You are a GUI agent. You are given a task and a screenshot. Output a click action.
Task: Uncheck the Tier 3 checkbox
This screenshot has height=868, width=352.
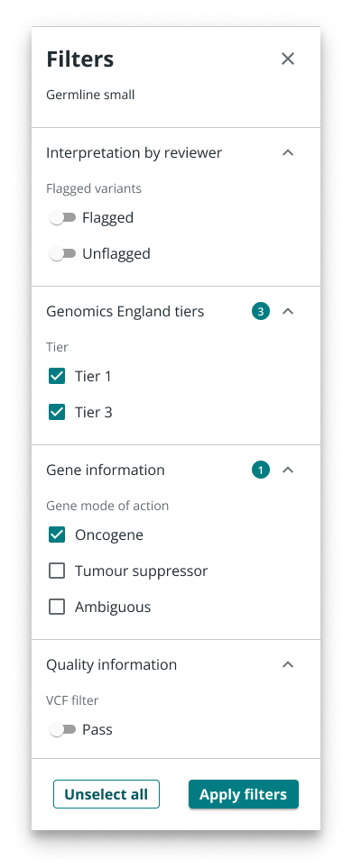pyautogui.click(x=57, y=413)
